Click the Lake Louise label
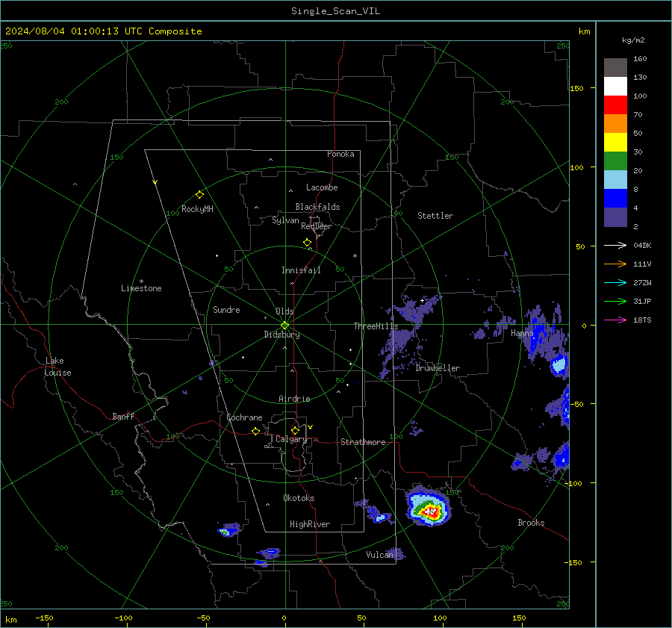The height and width of the screenshot is (628, 672). [x=57, y=367]
